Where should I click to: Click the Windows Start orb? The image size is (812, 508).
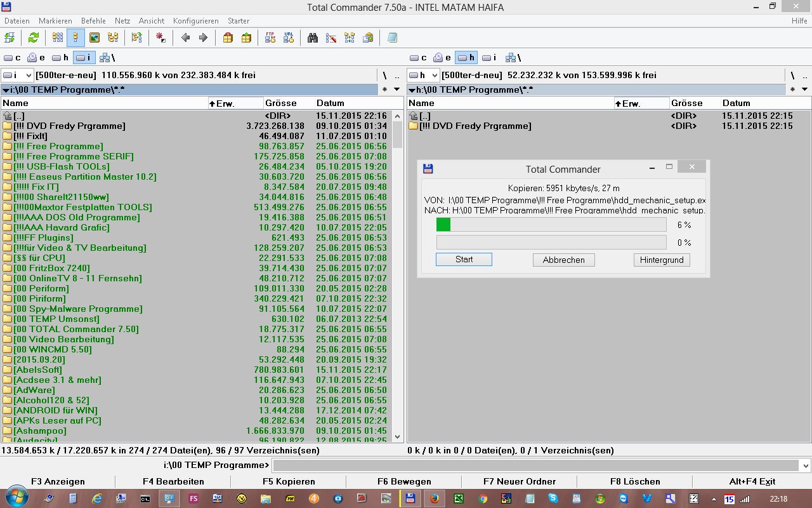click(x=17, y=497)
